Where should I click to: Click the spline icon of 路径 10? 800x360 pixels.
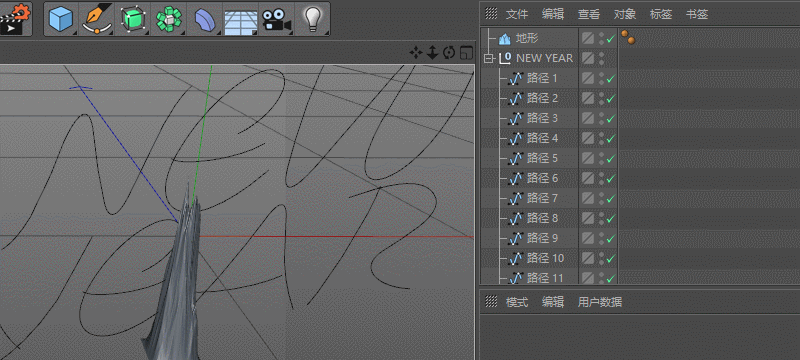[516, 259]
